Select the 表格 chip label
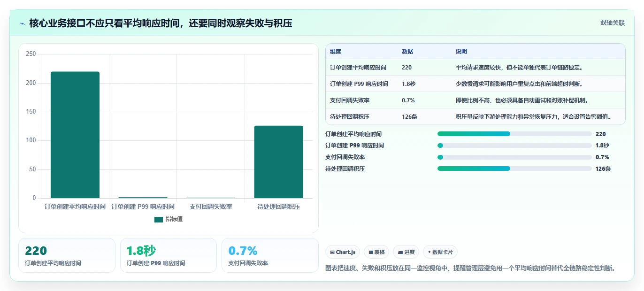 [x=379, y=253]
